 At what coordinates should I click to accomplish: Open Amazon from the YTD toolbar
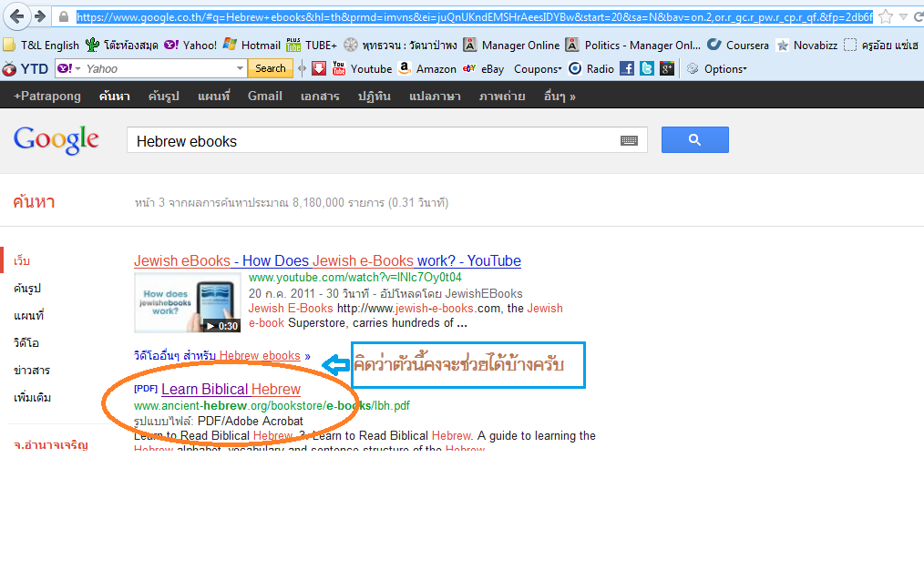(427, 69)
